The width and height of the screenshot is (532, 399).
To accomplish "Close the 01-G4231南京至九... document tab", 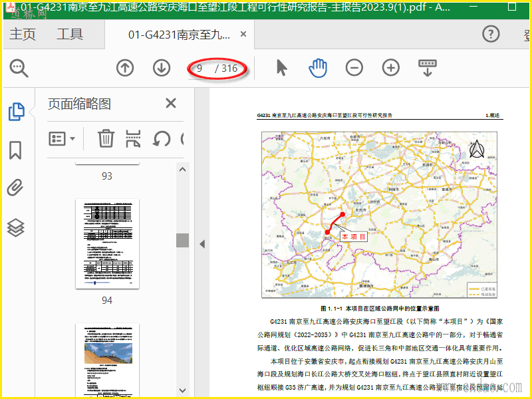I will click(243, 34).
